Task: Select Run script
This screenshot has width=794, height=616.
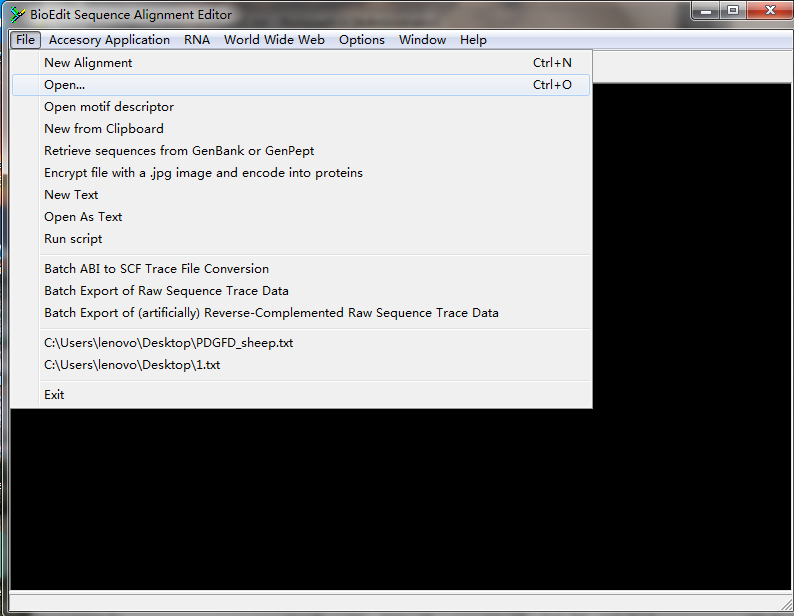Action: (301, 239)
